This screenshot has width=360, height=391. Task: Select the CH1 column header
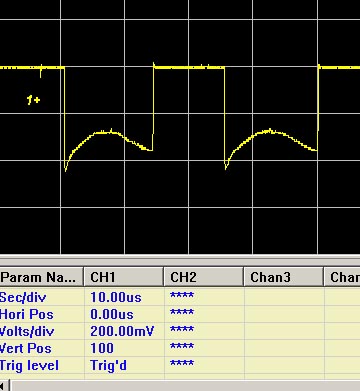[x=124, y=277]
